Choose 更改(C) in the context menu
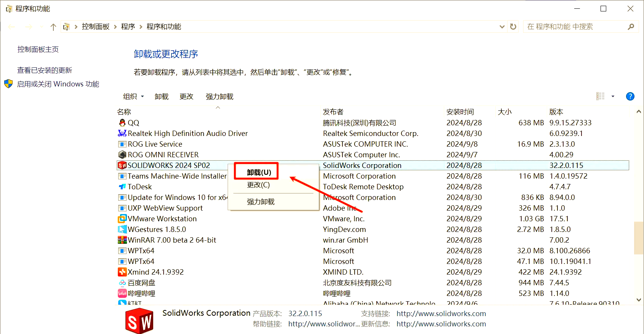The width and height of the screenshot is (644, 334). coord(258,185)
